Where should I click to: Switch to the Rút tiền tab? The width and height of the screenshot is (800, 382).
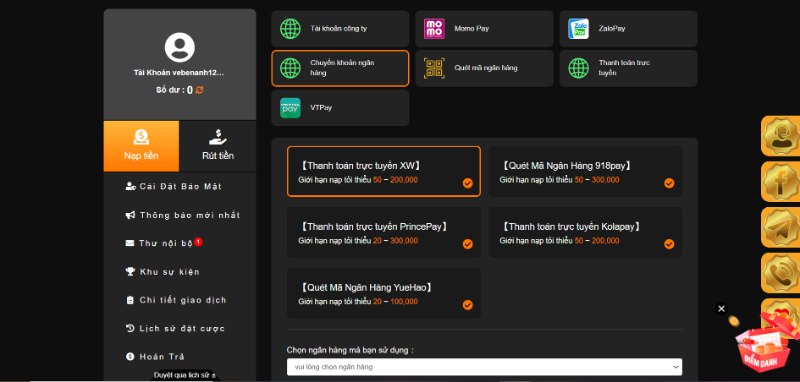(x=218, y=146)
